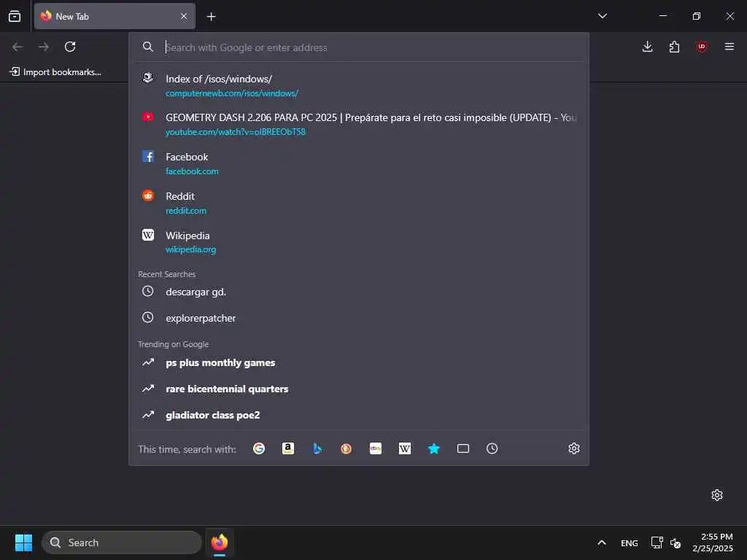Select trending 'gladiator class poe2'
747x560 pixels.
[x=359, y=415]
